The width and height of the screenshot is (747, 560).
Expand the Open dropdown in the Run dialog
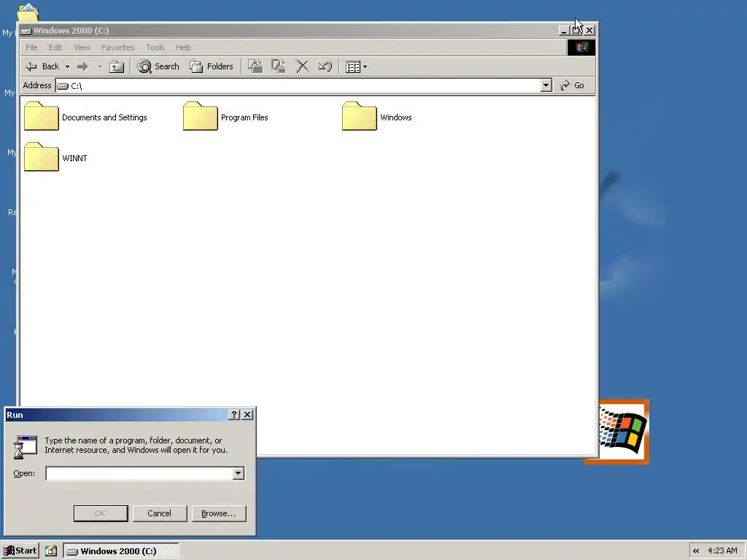pos(239,473)
